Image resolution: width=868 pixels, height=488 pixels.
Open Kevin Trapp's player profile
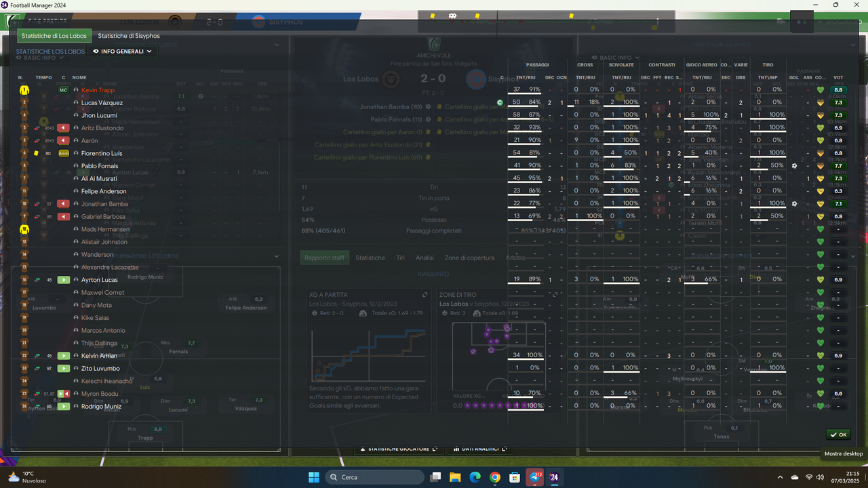point(98,90)
